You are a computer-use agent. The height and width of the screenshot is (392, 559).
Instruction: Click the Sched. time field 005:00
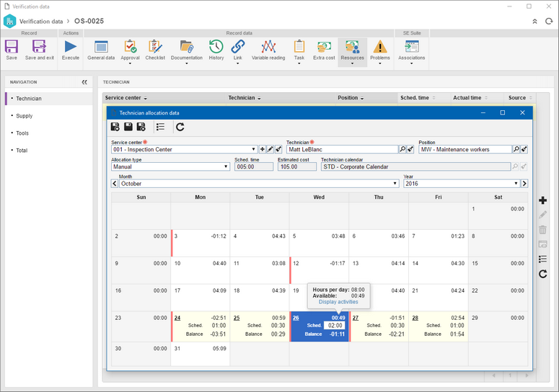tap(253, 166)
